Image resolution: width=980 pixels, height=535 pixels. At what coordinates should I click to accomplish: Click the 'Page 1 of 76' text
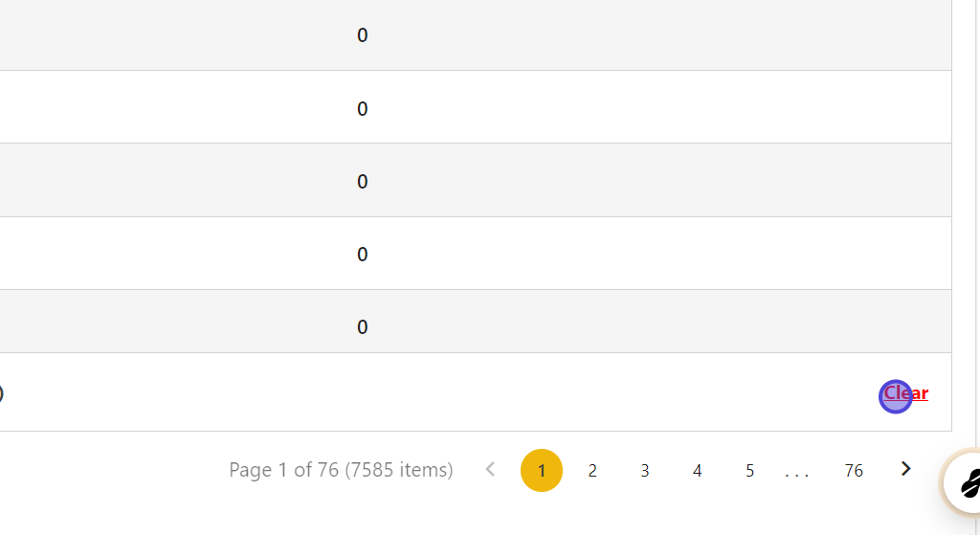coord(283,470)
